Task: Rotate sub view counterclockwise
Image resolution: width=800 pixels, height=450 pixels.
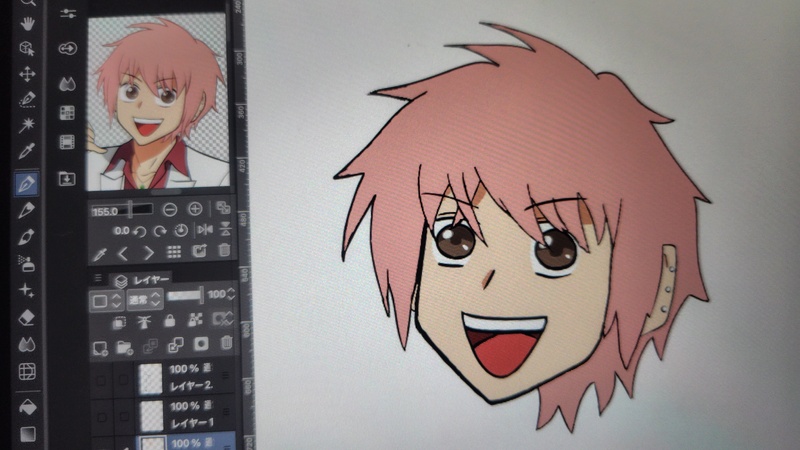Action: [x=139, y=231]
